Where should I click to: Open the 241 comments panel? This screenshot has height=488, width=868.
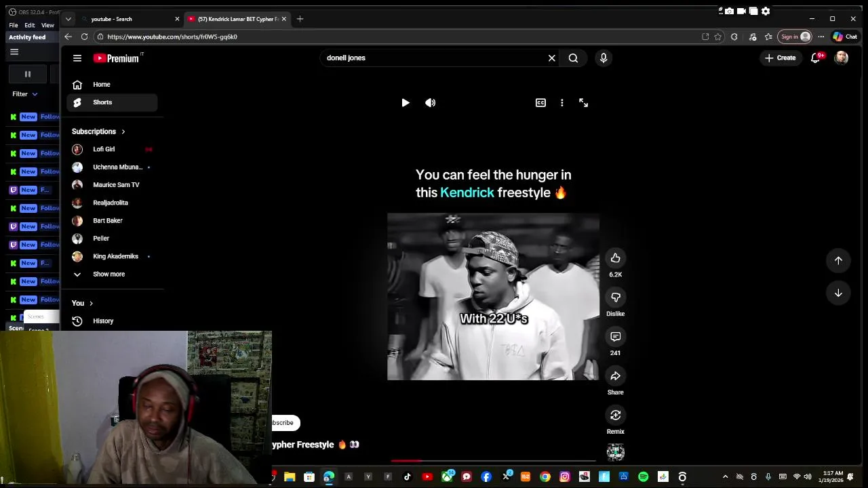615,337
